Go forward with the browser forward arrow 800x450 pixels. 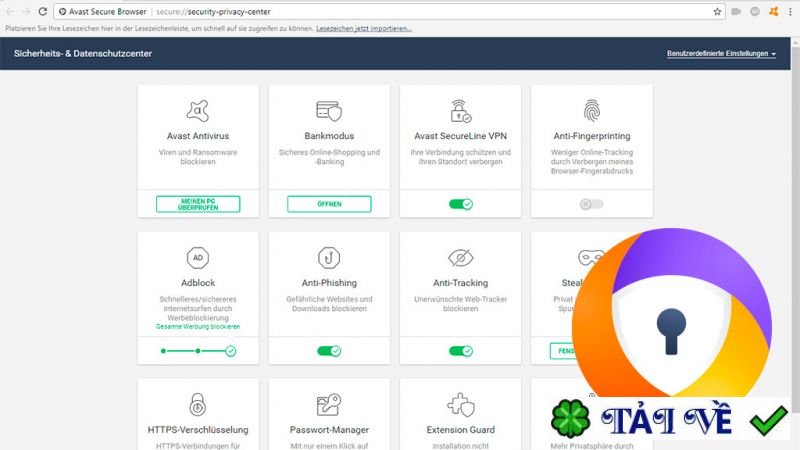pos(26,11)
